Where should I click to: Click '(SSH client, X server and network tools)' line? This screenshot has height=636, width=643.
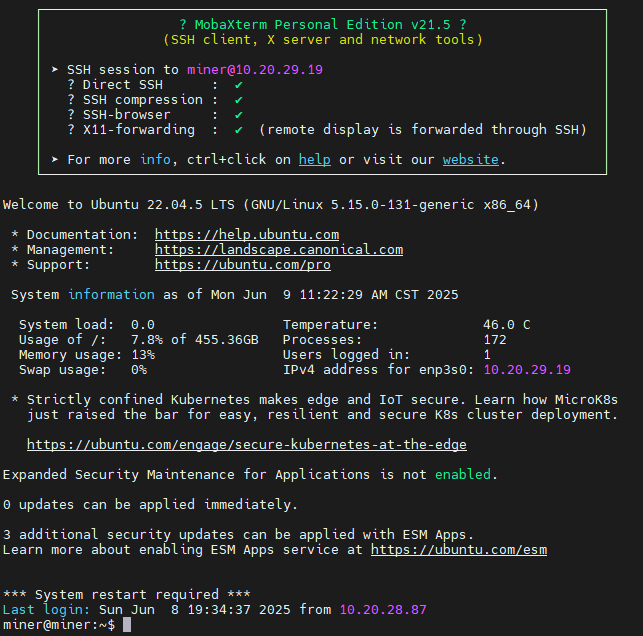click(x=323, y=40)
